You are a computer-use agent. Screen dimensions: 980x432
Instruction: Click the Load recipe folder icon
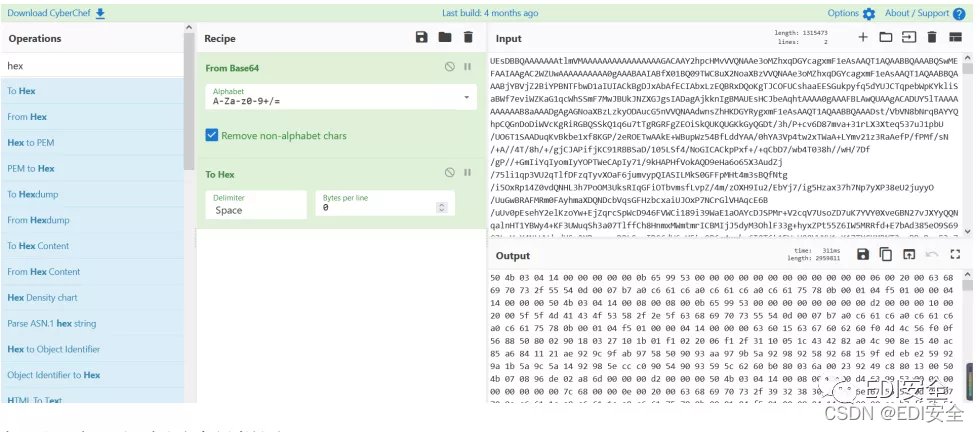(x=445, y=38)
